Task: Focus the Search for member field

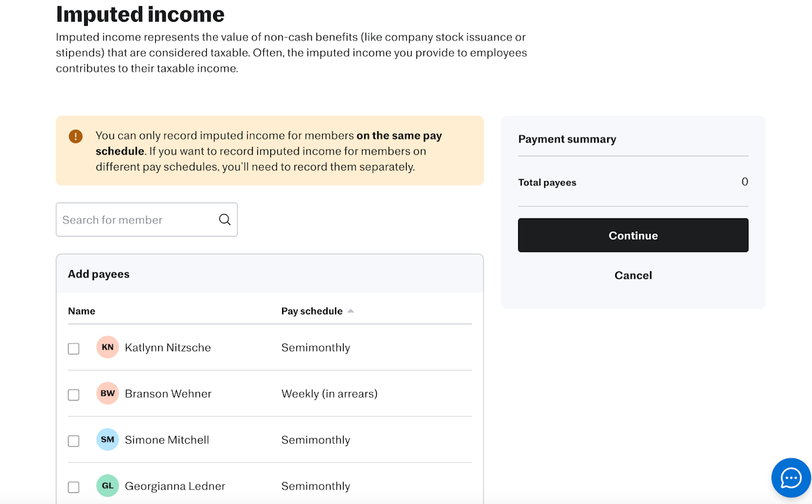Action: [x=137, y=220]
